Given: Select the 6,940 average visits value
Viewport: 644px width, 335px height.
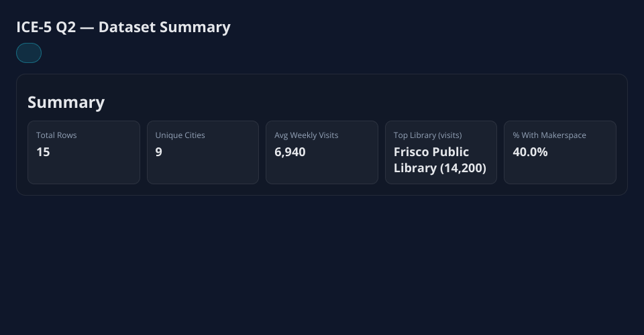Looking at the screenshot, I should pyautogui.click(x=290, y=152).
